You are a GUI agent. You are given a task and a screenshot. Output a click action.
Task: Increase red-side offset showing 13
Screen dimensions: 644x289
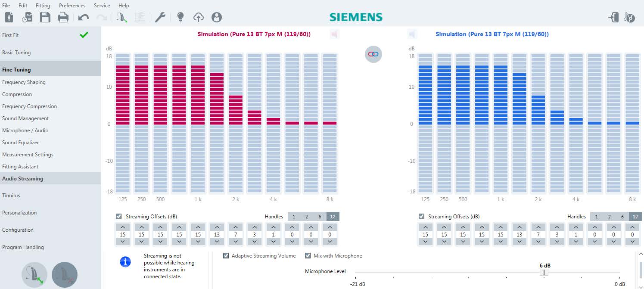pyautogui.click(x=217, y=227)
